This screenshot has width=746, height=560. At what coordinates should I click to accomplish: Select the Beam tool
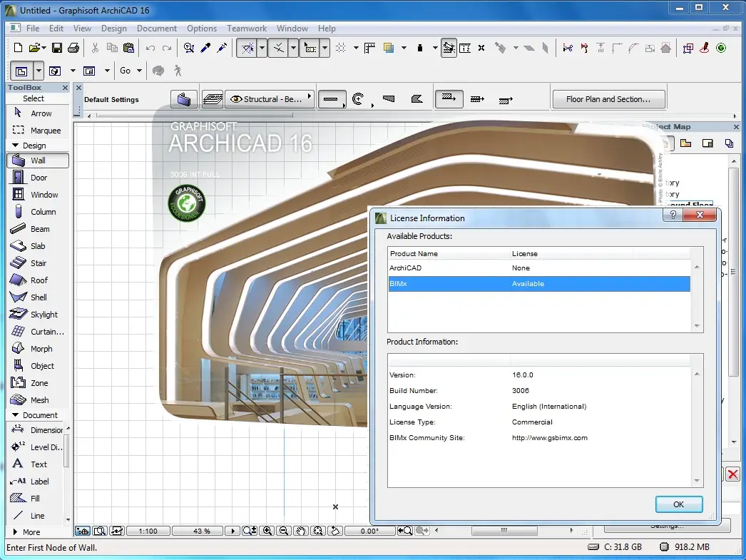38,229
